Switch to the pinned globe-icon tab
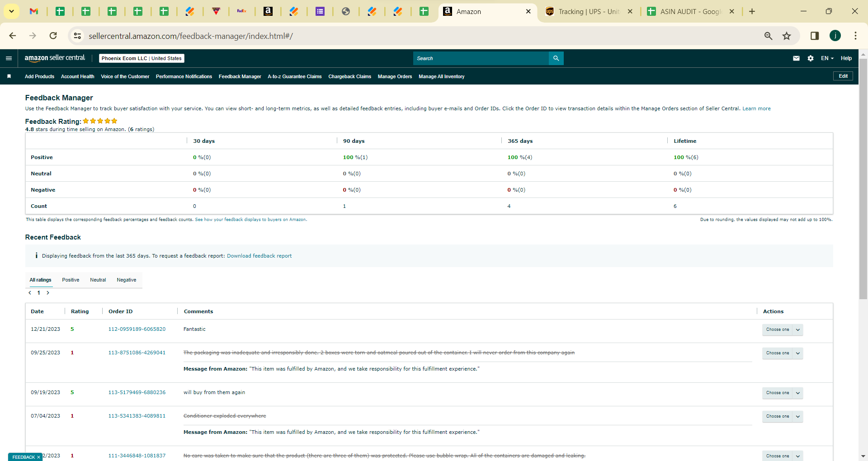The image size is (868, 461). pyautogui.click(x=346, y=11)
